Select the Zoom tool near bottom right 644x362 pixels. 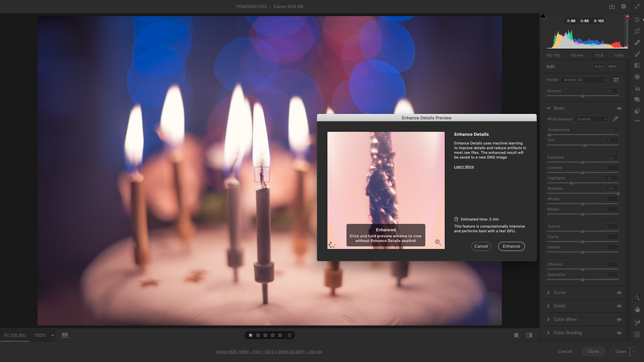(x=637, y=298)
